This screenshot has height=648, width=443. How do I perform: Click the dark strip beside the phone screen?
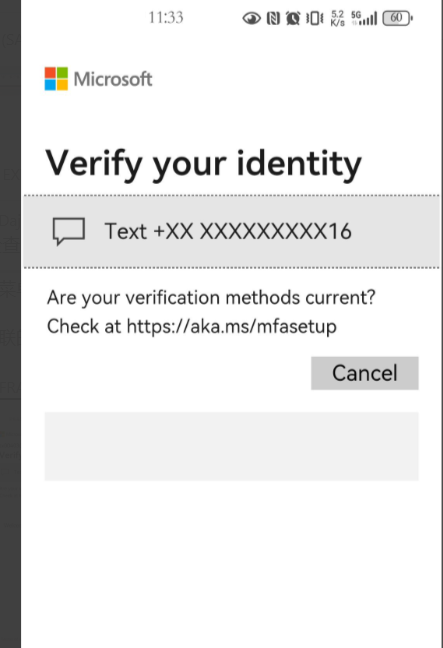[10, 324]
